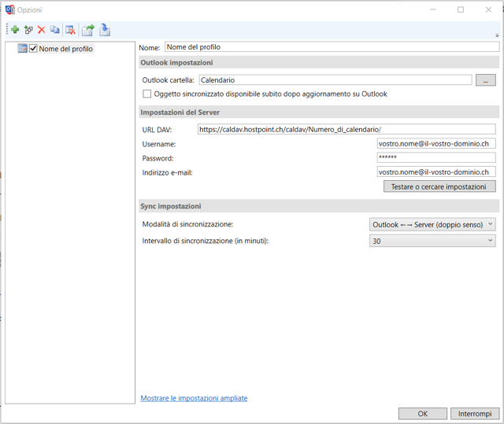Image resolution: width=504 pixels, height=424 pixels.
Task: Export profiles to file icon
Action: coord(87,30)
